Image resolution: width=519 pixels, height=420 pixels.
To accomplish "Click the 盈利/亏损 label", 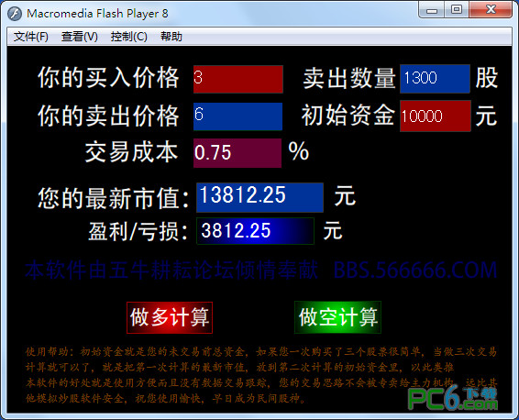I will click(138, 231).
